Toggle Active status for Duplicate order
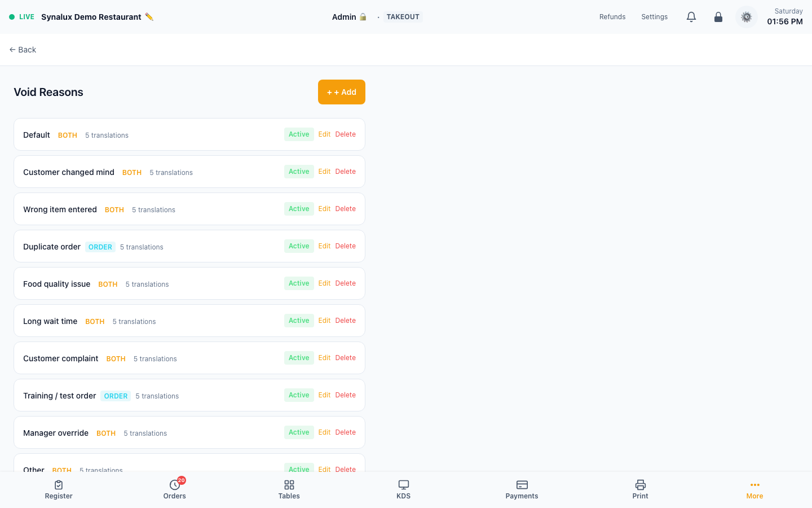The height and width of the screenshot is (508, 812). tap(299, 246)
